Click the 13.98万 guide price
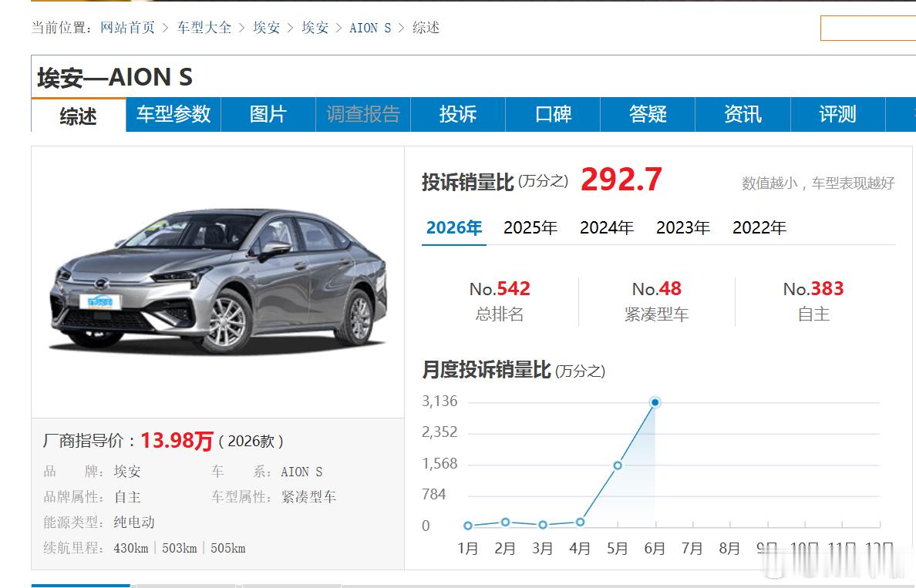 [x=177, y=440]
